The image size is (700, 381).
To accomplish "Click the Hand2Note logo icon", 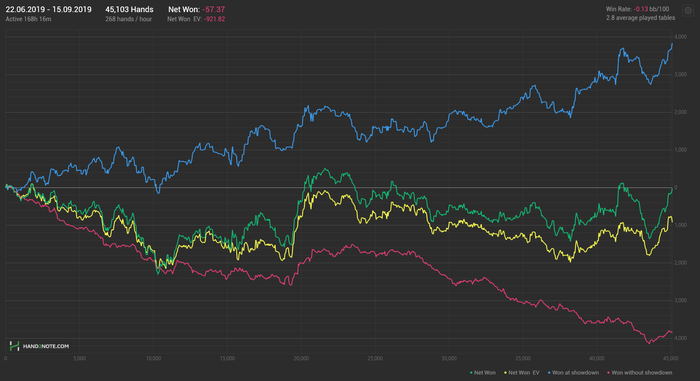I will tap(14, 346).
